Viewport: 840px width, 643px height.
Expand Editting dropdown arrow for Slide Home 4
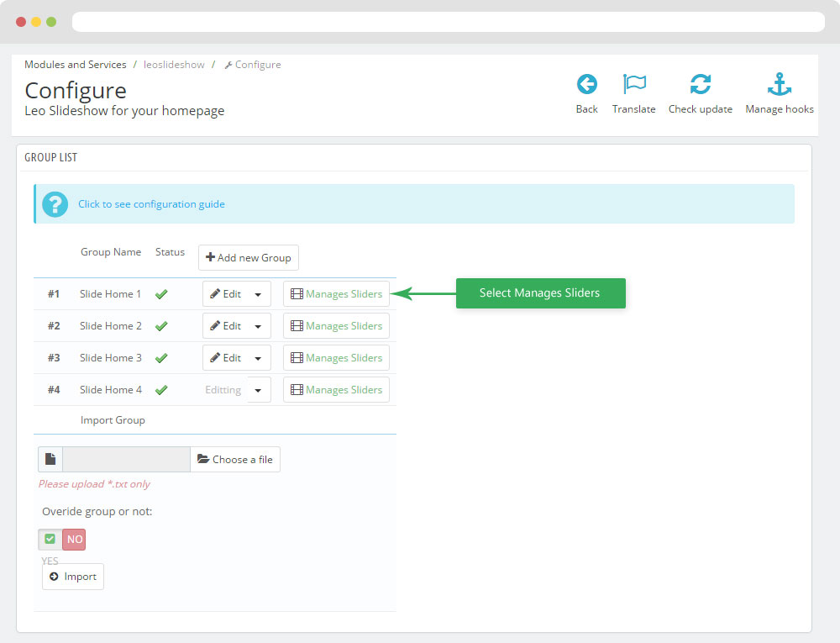point(258,390)
